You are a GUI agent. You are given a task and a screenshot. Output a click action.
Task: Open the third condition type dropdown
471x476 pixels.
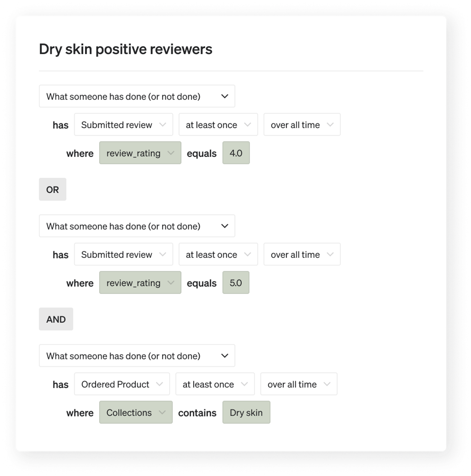click(x=137, y=356)
